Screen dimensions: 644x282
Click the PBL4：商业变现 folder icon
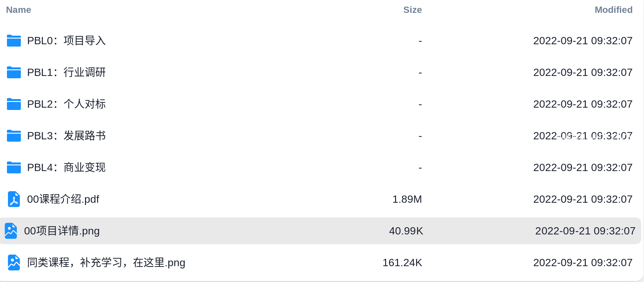click(14, 167)
